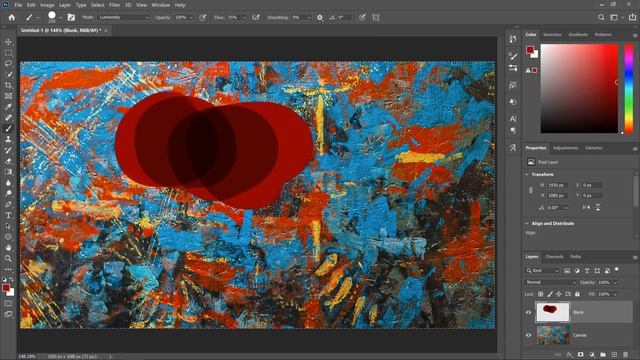The height and width of the screenshot is (360, 640).
Task: Select the Blank layer thumbnail
Action: (553, 312)
